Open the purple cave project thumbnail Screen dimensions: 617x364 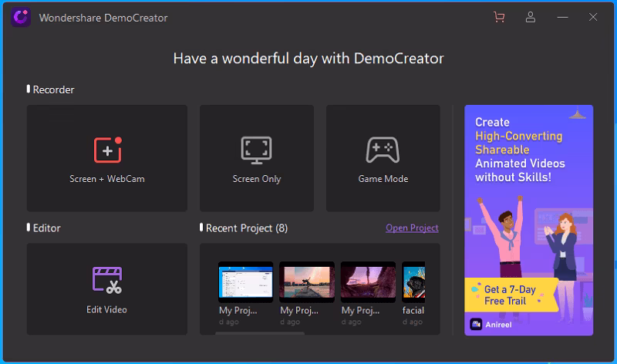368,282
